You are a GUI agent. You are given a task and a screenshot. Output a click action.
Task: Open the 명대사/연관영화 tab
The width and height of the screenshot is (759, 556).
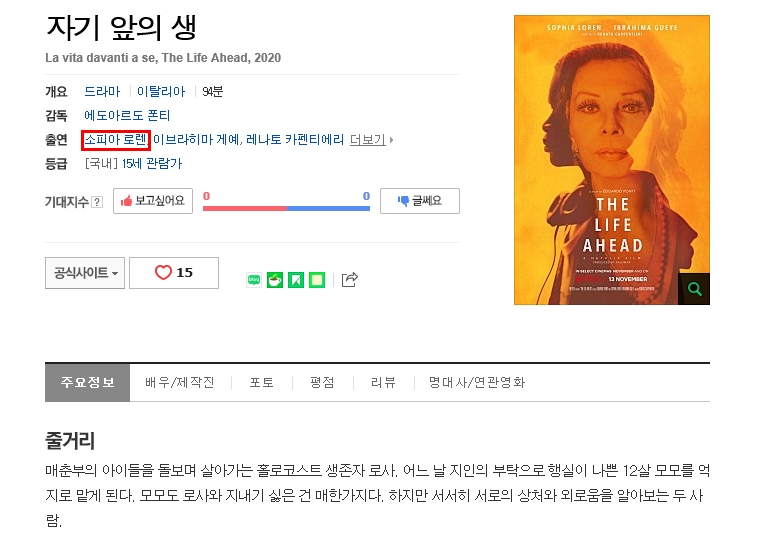click(x=477, y=382)
